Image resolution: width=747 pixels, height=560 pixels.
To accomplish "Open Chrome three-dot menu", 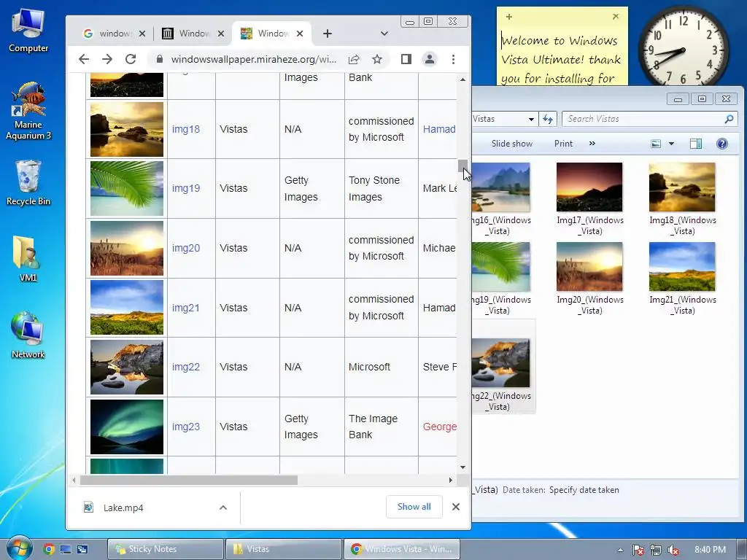I will 453,59.
